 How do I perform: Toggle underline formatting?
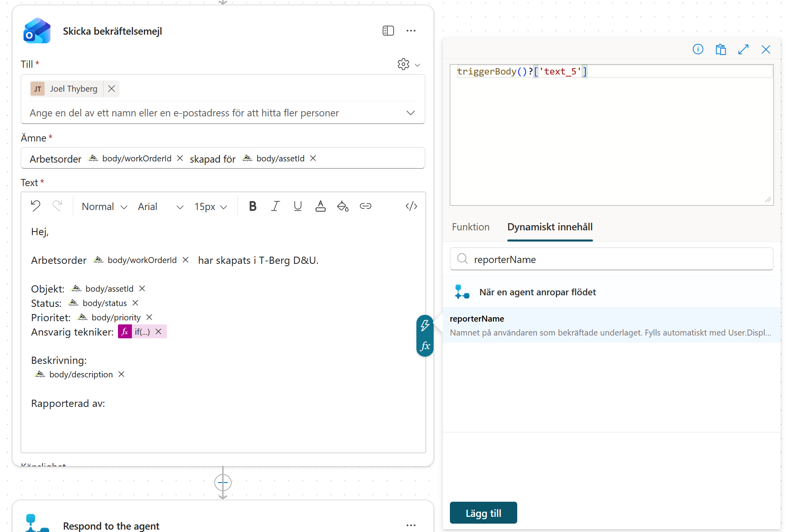tap(298, 206)
